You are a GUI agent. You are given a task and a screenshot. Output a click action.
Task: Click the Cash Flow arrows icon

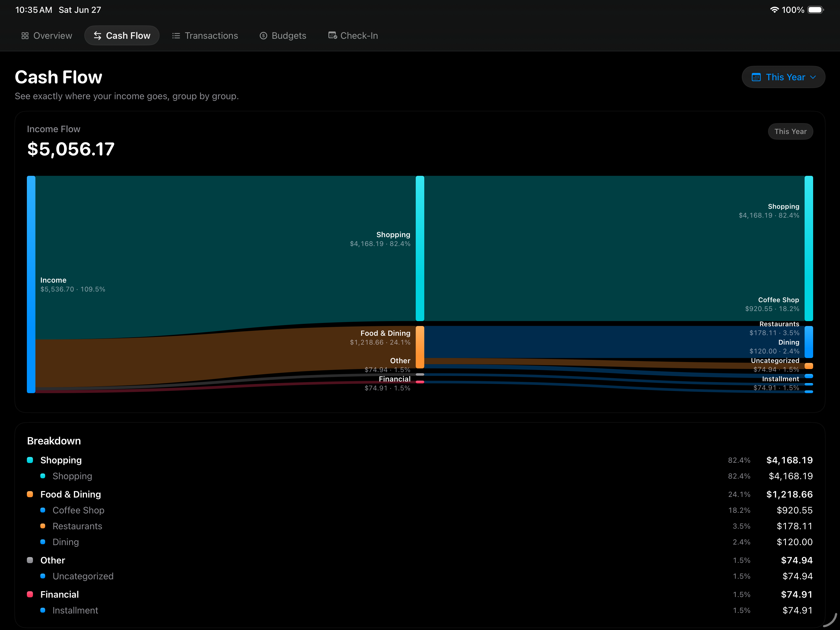pos(98,36)
